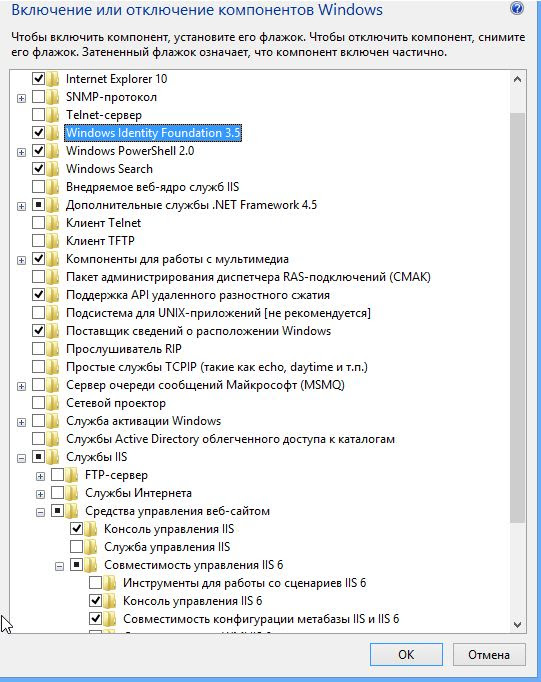Select Консоль управления IIS 6 label

tap(192, 601)
